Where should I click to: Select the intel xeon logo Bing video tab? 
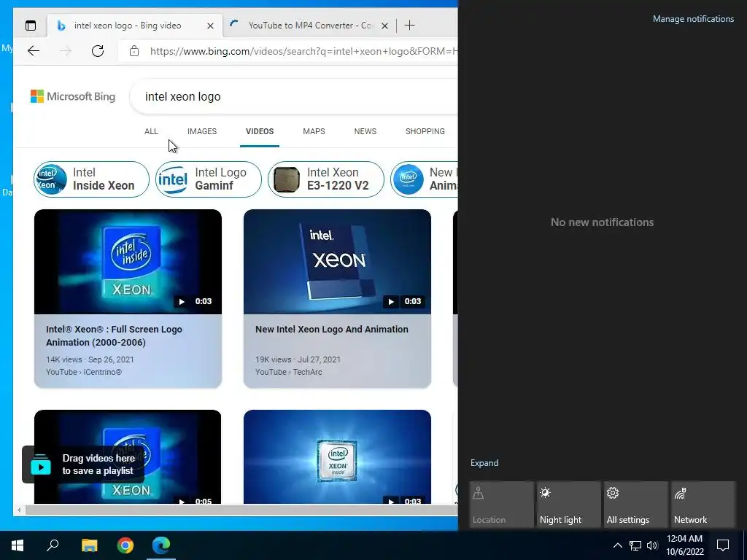point(135,26)
